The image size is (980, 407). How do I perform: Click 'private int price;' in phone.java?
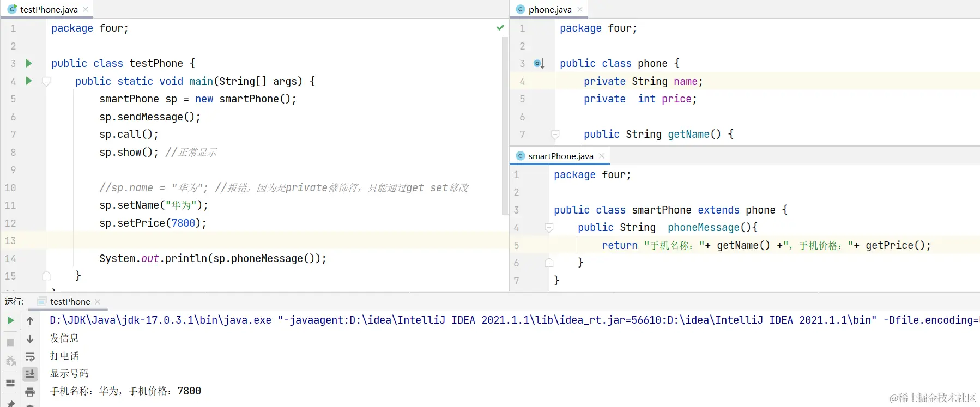coord(640,99)
